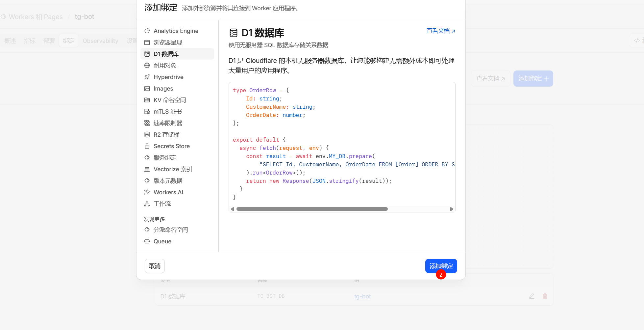The image size is (644, 330).
Task: Confirm with the blue 添加绑定 button
Action: pos(441,266)
